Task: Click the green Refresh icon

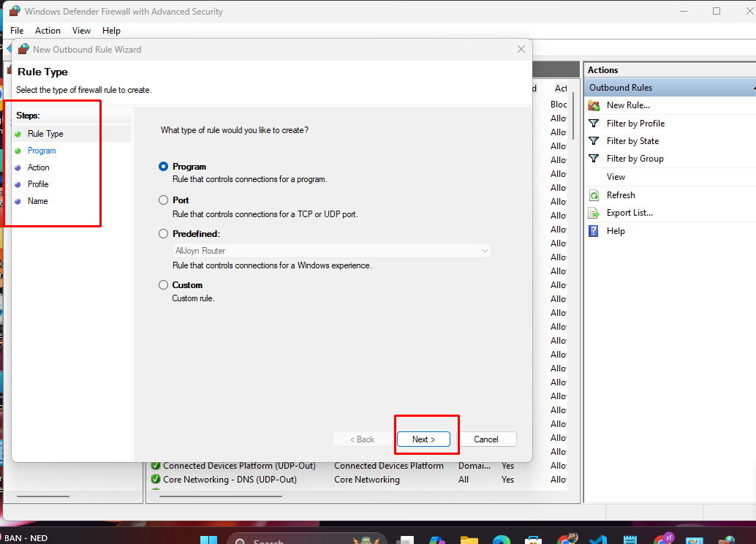Action: coord(594,195)
